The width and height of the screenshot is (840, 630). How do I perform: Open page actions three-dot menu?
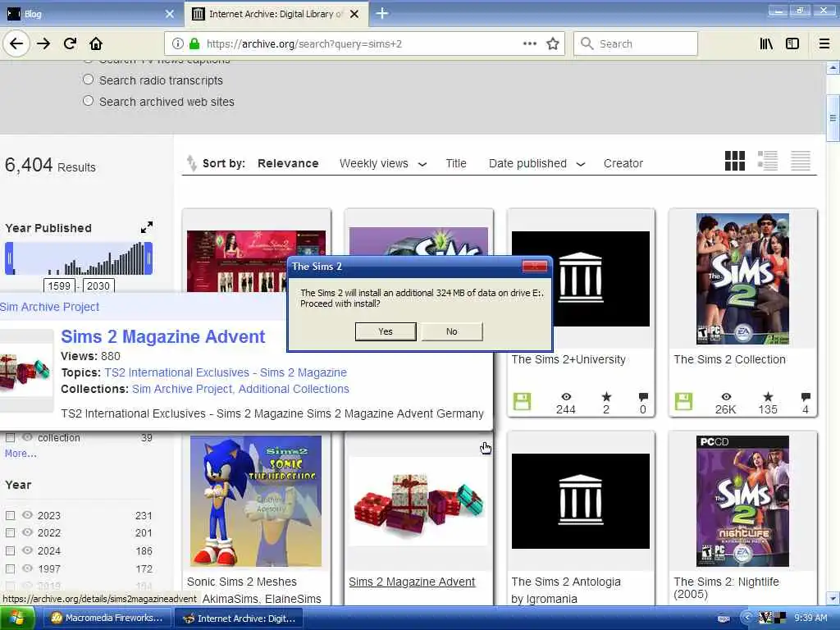[530, 43]
